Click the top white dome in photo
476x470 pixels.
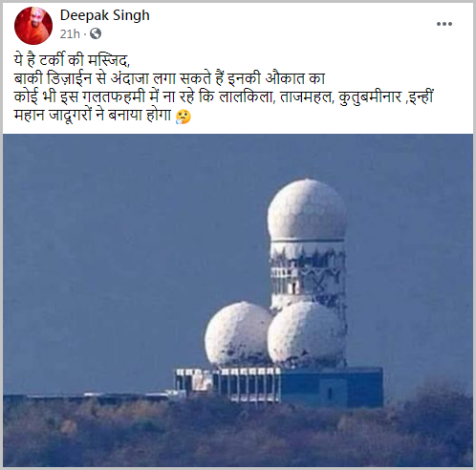coord(307,209)
